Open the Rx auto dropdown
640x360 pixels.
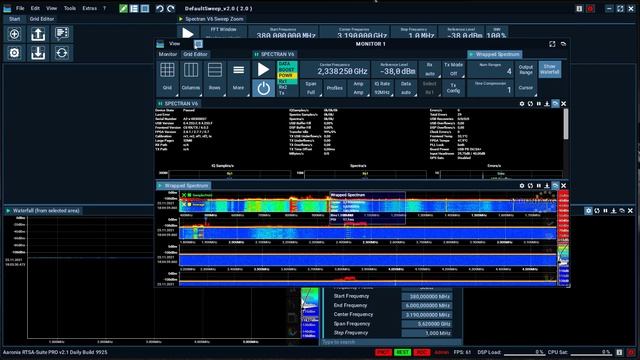430,69
